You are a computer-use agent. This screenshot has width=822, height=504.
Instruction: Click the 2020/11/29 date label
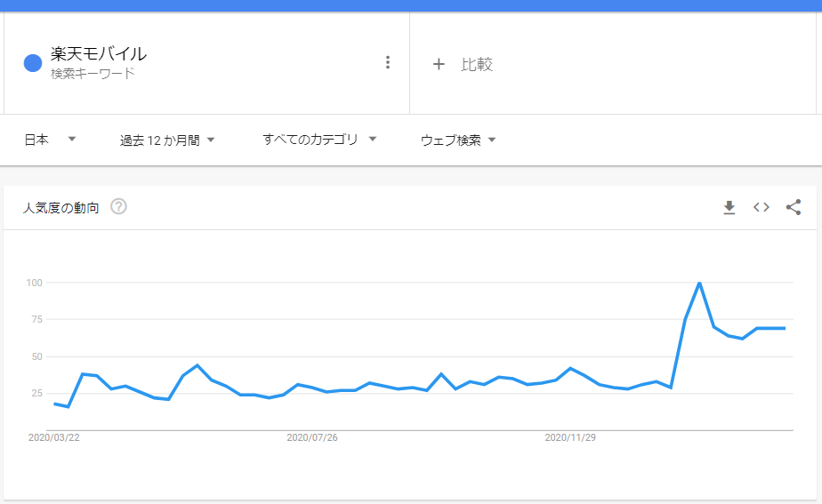point(570,437)
